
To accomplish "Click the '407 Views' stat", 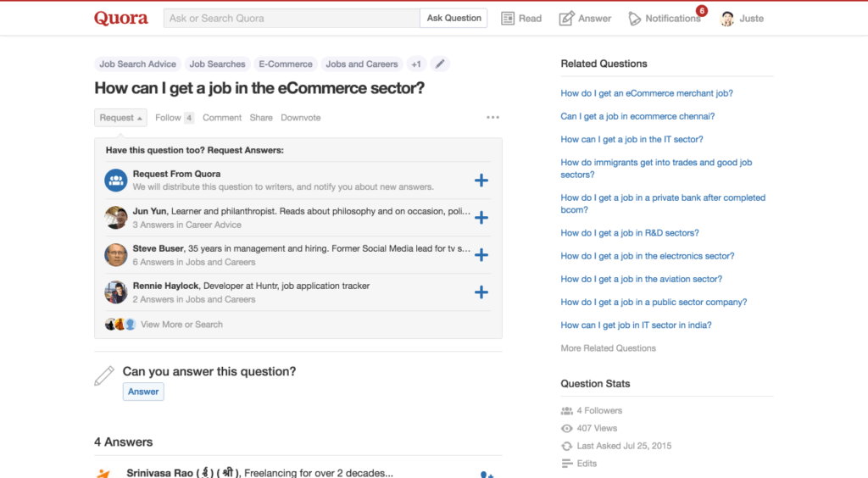I will point(597,428).
